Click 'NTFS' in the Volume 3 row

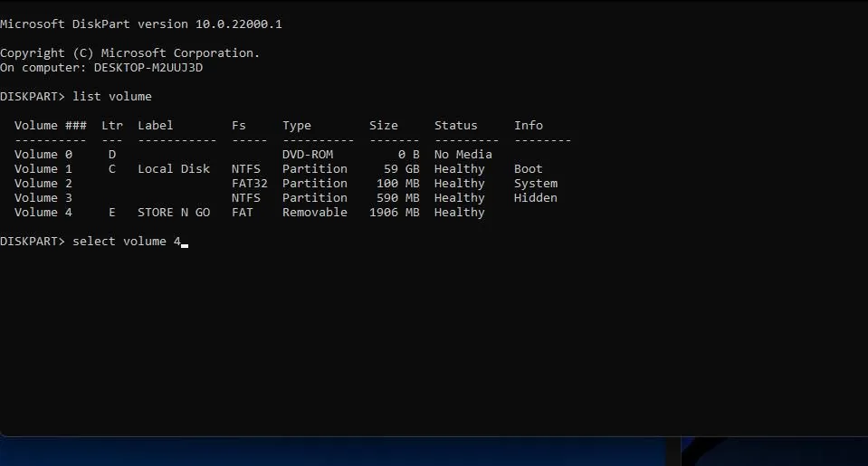click(x=246, y=197)
